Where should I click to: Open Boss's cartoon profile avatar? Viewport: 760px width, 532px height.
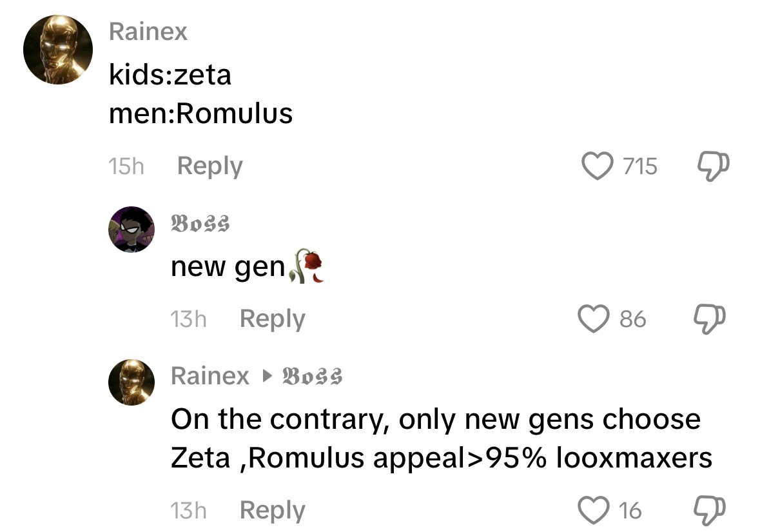click(x=132, y=230)
